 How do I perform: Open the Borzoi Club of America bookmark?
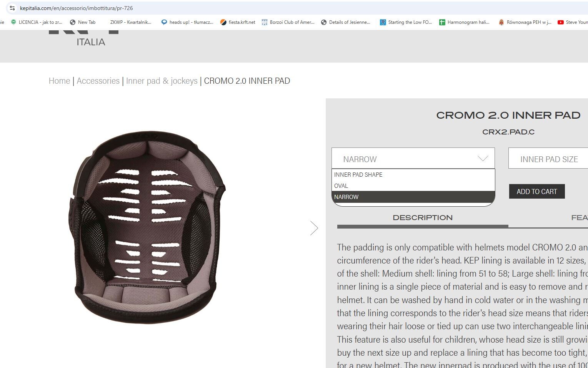[x=288, y=22]
